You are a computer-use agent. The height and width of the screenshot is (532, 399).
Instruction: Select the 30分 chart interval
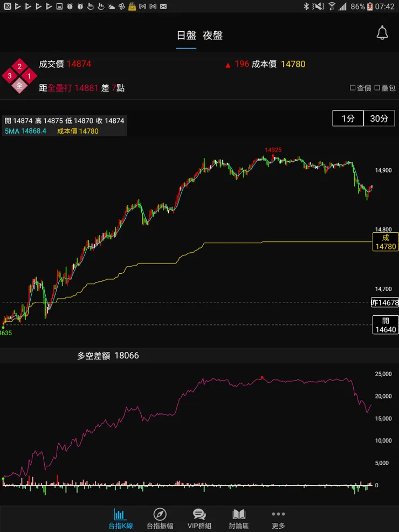[x=380, y=119]
